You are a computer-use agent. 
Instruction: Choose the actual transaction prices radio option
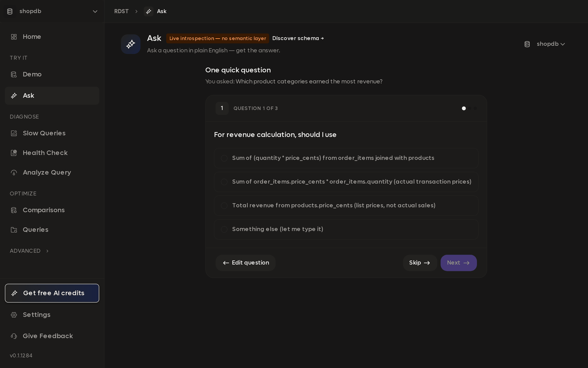point(346,182)
